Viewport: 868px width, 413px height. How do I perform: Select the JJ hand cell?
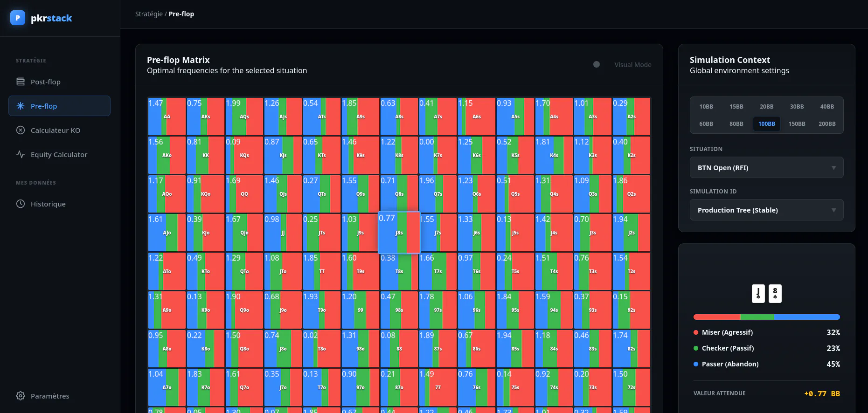[283, 233]
